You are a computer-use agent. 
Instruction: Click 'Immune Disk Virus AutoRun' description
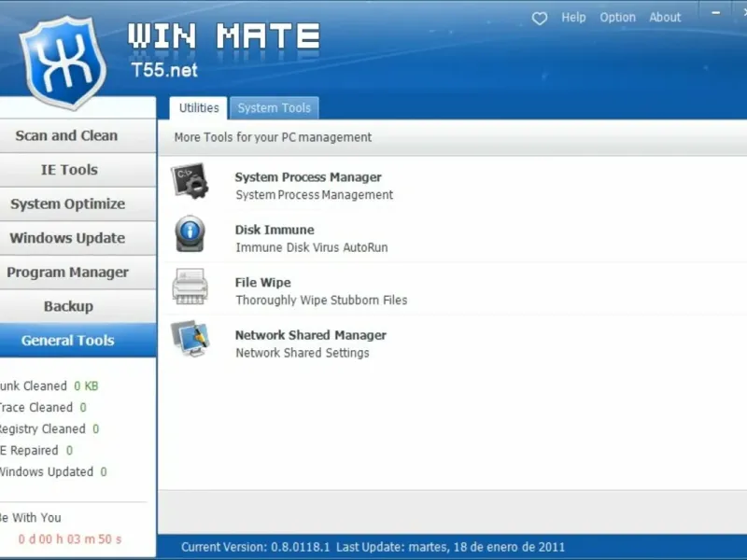point(312,247)
